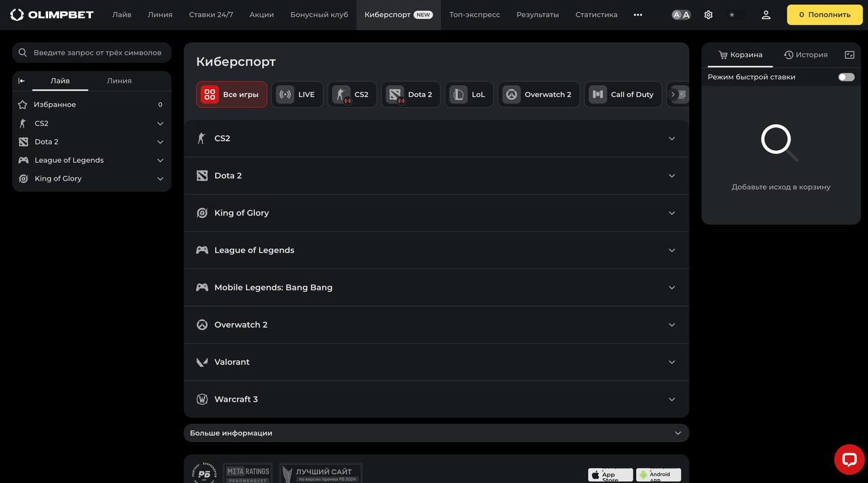Image resolution: width=868 pixels, height=483 pixels.
Task: Click the detach bet slip window icon
Action: (x=850, y=55)
